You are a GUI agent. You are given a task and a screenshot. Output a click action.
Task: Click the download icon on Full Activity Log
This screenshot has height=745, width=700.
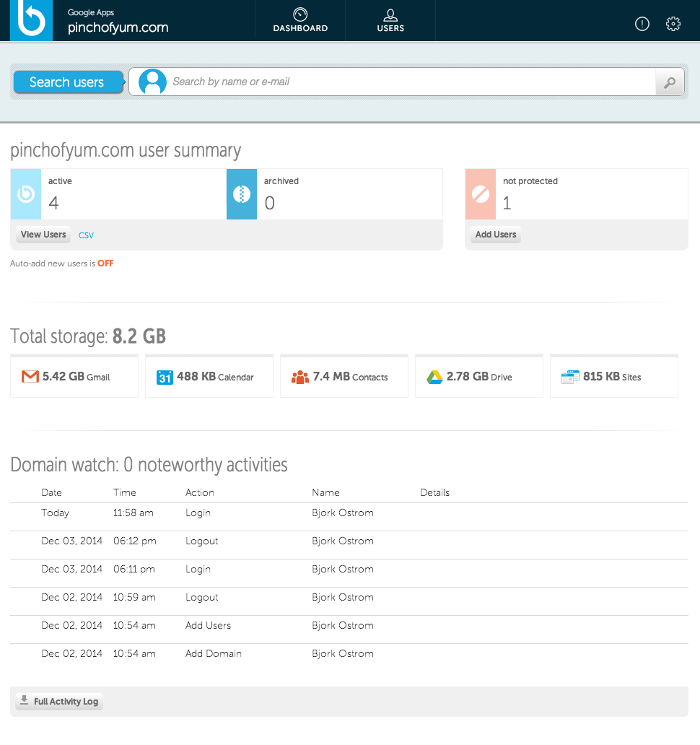pos(25,701)
